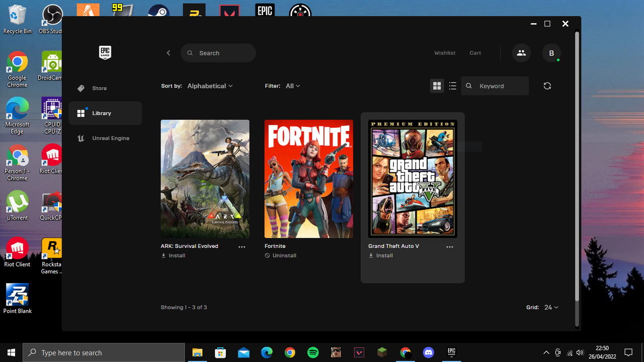Select the Riot Client desktop icon with label
Screen dimensions: 644x362
(x=18, y=252)
